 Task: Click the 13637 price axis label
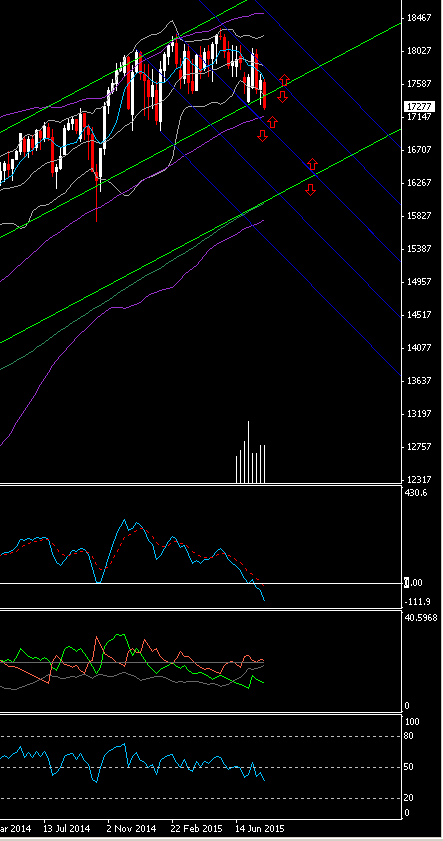tap(419, 381)
